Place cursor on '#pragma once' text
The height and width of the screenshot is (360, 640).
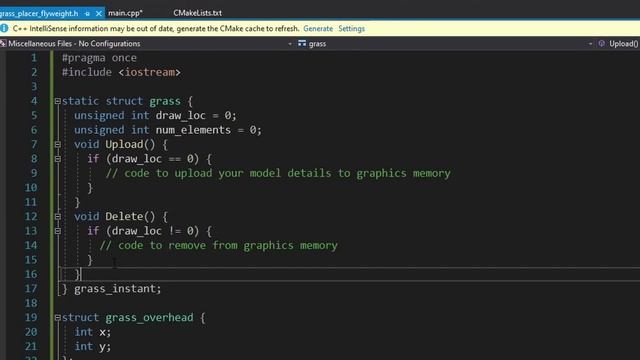(x=99, y=58)
